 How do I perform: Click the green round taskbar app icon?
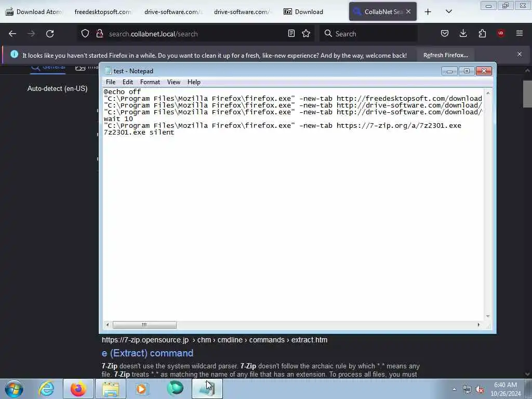pyautogui.click(x=175, y=389)
